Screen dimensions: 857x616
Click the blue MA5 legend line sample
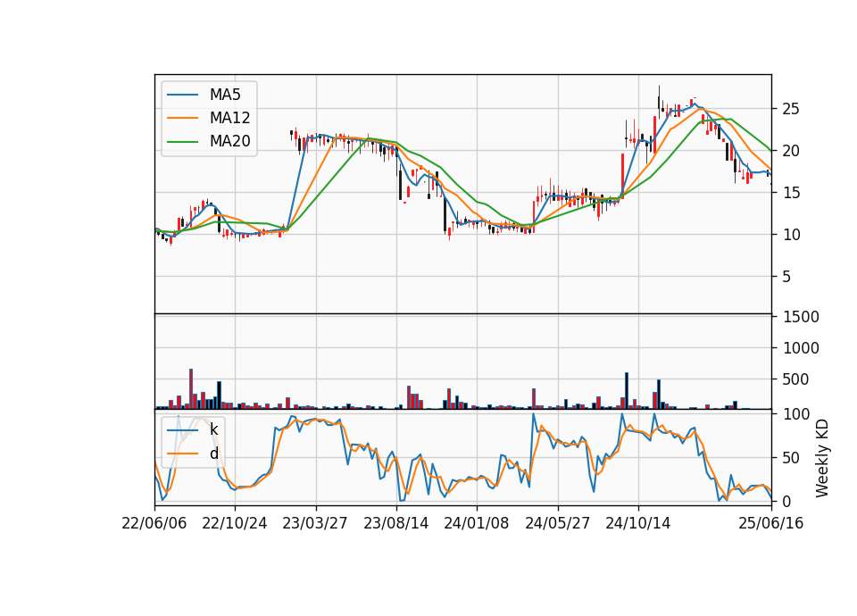pyautogui.click(x=182, y=95)
